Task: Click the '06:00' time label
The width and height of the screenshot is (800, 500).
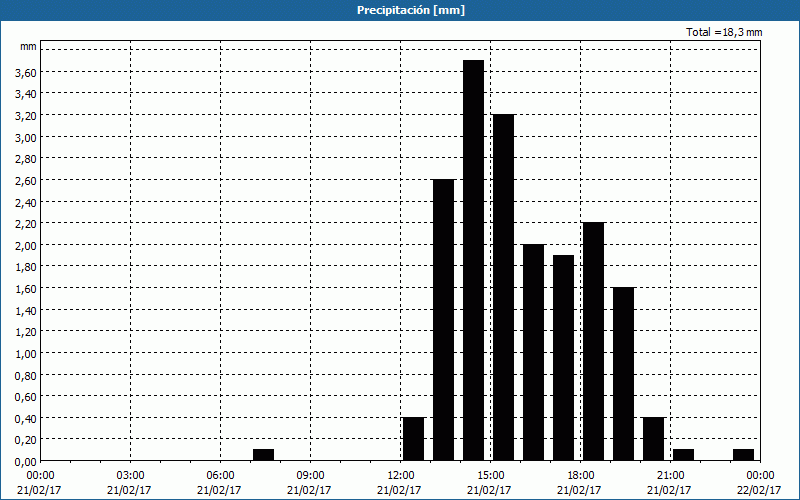Action: (x=220, y=476)
